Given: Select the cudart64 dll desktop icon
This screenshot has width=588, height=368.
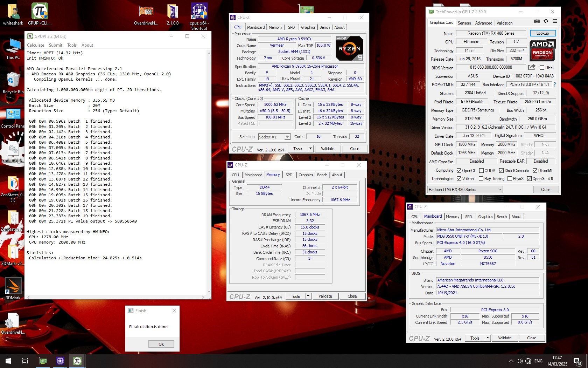Looking at the screenshot, I should [13, 151].
